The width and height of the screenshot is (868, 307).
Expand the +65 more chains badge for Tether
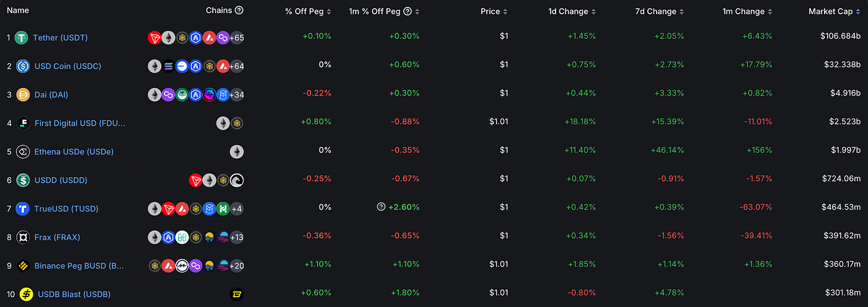[236, 38]
